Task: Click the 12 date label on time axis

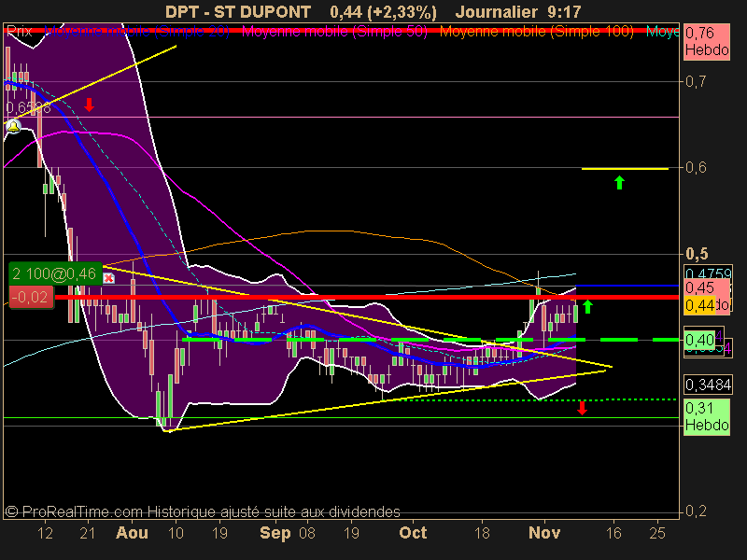Action: coord(45,532)
